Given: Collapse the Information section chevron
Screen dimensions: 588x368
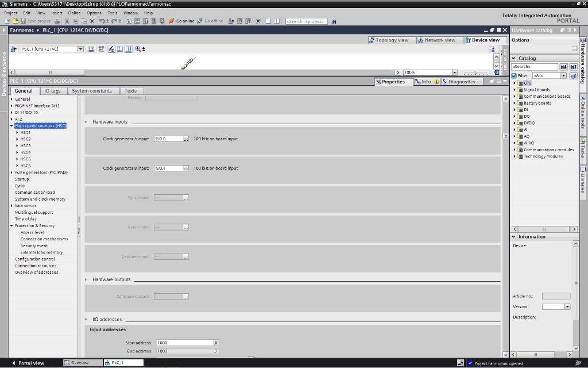Looking at the screenshot, I should [x=514, y=236].
